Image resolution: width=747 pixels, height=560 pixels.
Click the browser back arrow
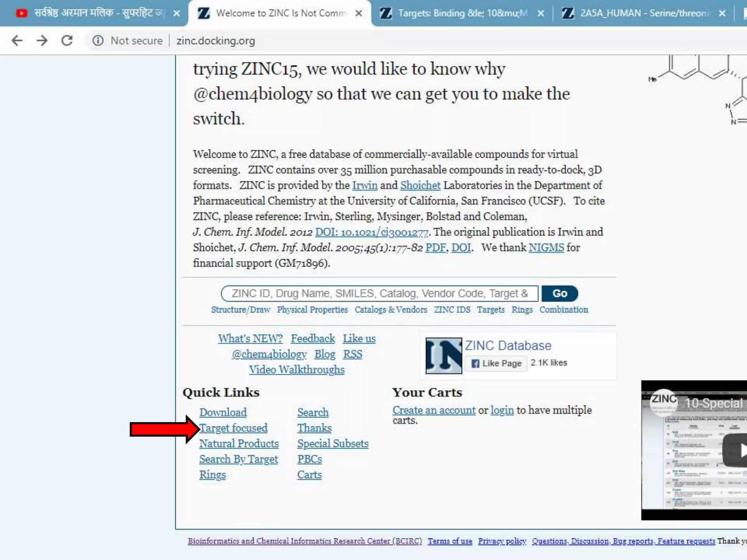point(17,40)
